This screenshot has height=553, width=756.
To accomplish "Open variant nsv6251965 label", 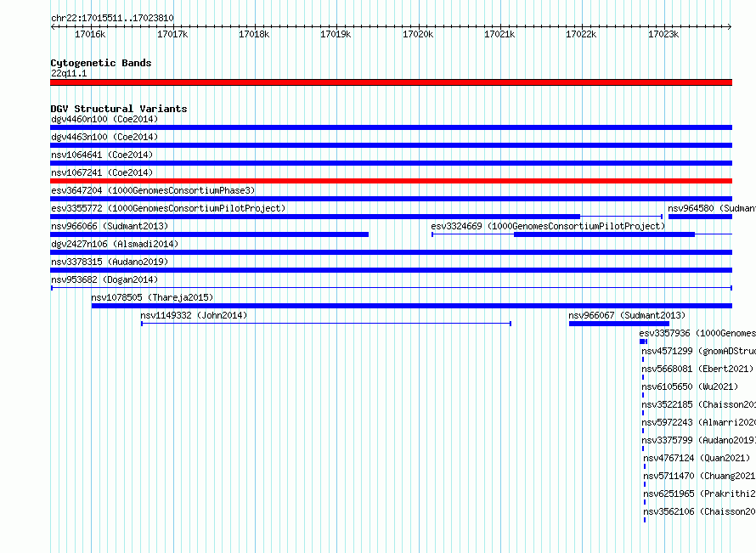I will (x=700, y=494).
